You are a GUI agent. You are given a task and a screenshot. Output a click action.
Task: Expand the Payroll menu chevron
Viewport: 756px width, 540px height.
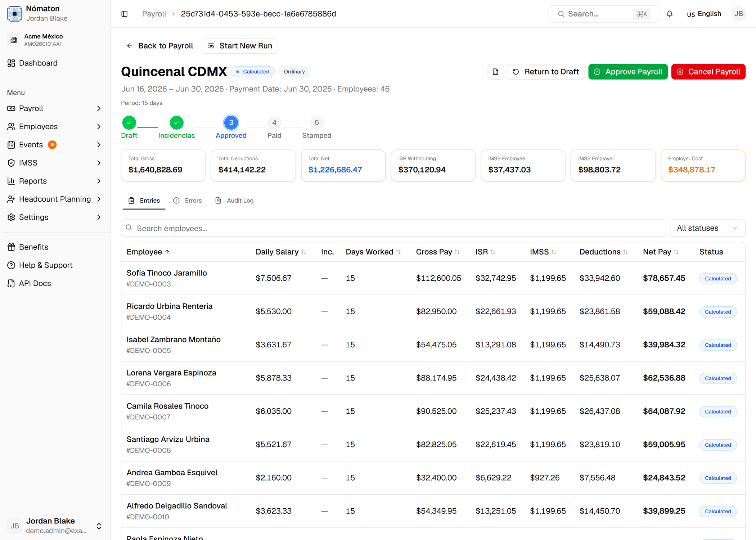coord(99,108)
